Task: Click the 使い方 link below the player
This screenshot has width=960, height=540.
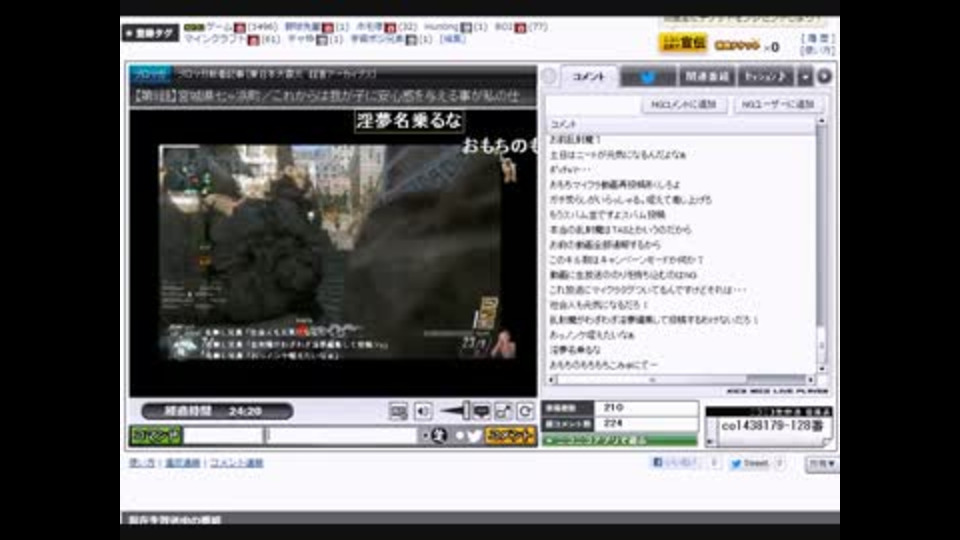Action: click(x=142, y=463)
